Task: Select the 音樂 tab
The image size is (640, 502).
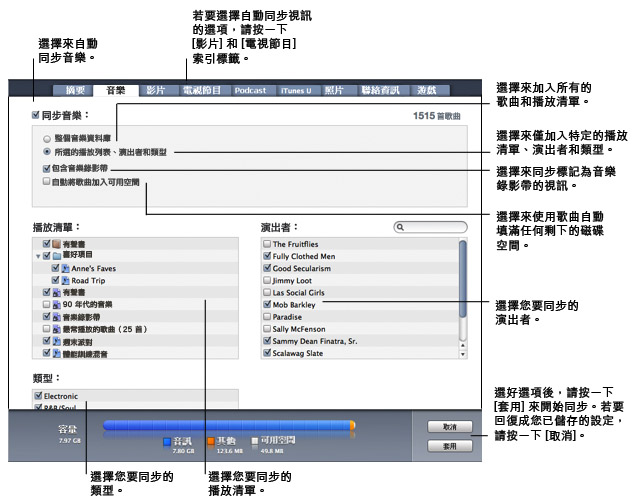Action: point(116,90)
